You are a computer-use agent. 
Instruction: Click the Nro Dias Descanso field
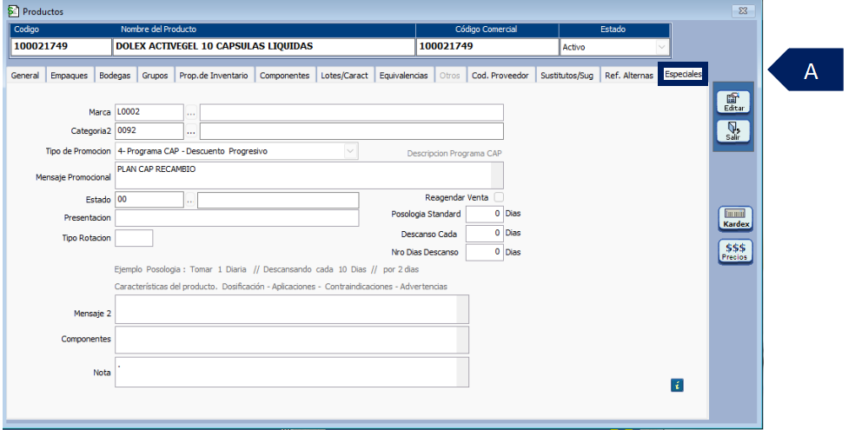pyautogui.click(x=485, y=253)
